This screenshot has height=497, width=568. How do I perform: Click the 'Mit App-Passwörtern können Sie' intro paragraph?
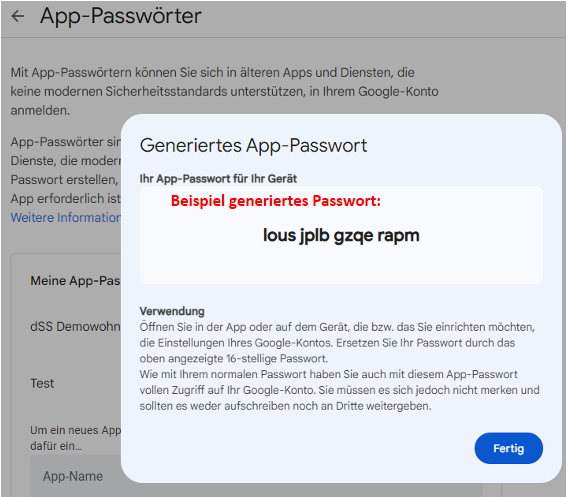coord(224,91)
